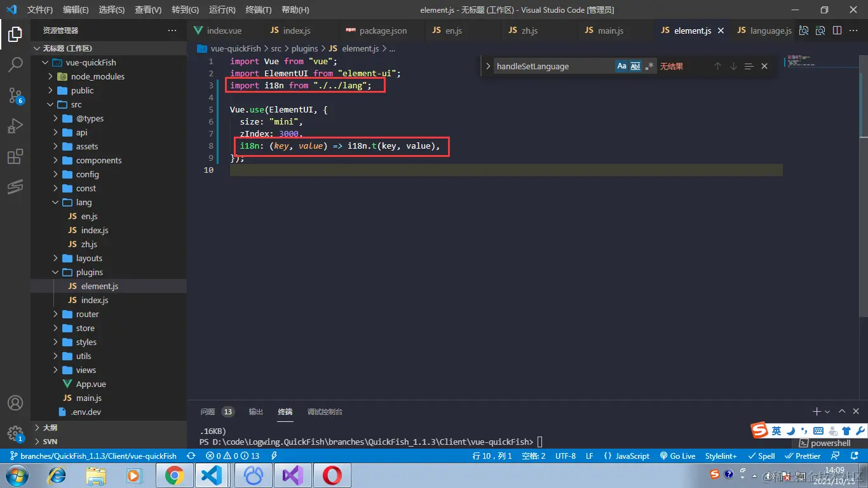Click the handleSetLanguage search input
The height and width of the screenshot is (488, 868).
click(553, 66)
